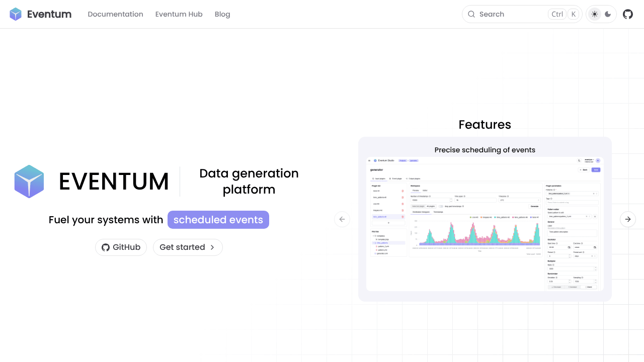Click the 'scheduled events' highlighted text
Image resolution: width=644 pixels, height=362 pixels.
(218, 220)
